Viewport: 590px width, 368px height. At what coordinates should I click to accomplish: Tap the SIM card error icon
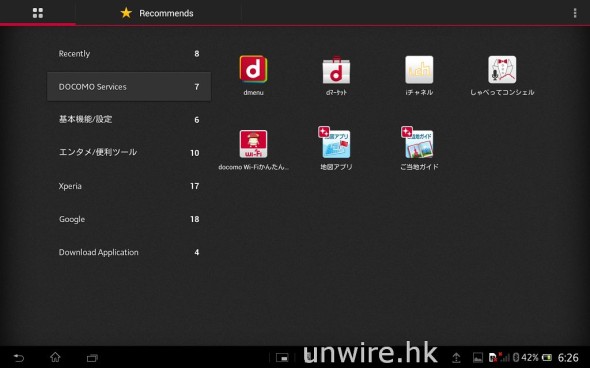click(x=492, y=357)
